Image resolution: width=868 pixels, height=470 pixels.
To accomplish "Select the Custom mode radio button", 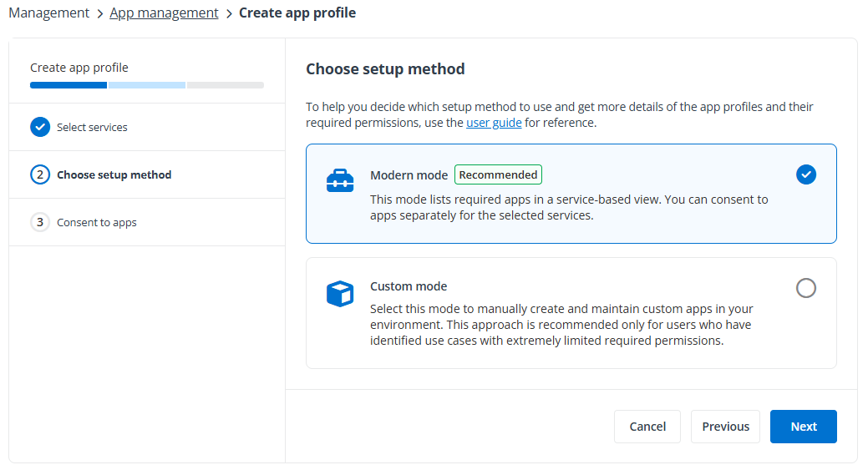I will point(806,288).
